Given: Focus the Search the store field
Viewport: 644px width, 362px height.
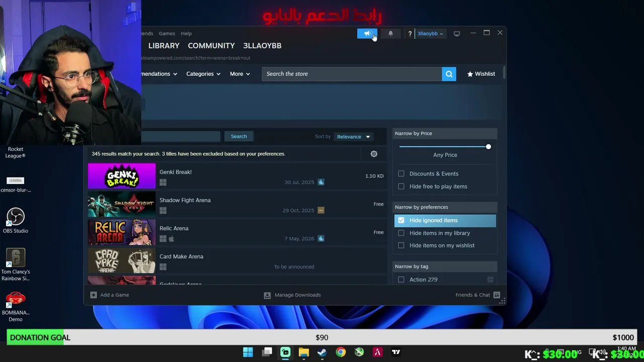Looking at the screenshot, I should coord(352,74).
